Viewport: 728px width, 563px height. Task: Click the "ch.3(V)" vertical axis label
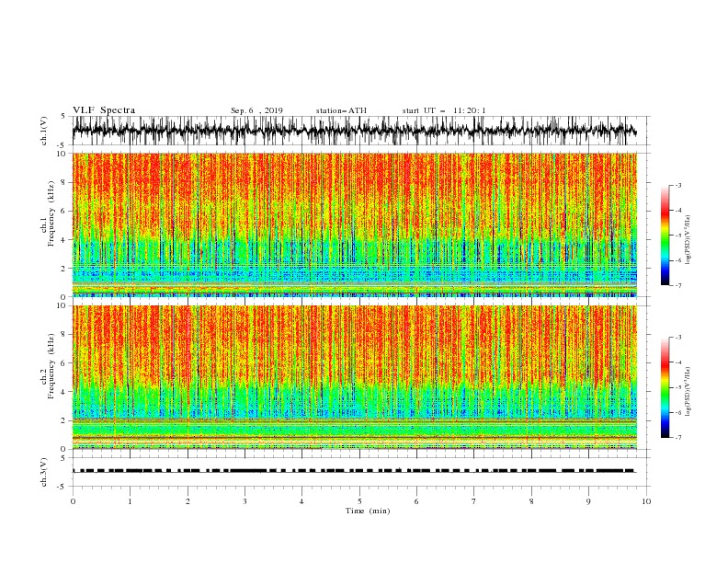[x=44, y=472]
